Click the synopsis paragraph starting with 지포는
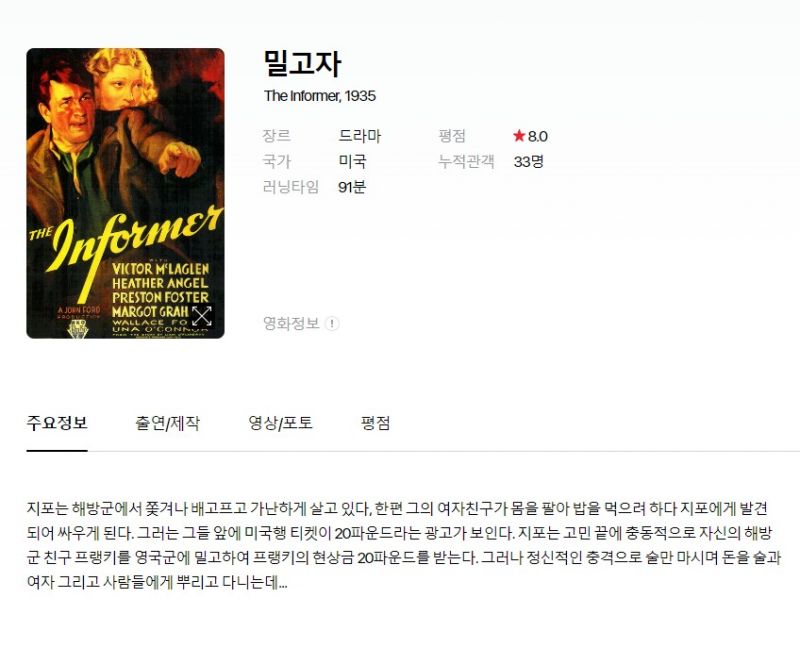This screenshot has width=800, height=648. tap(404, 545)
